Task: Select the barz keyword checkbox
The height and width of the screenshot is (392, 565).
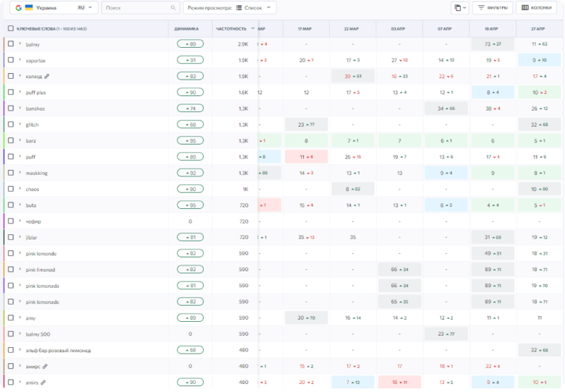Action: (11, 140)
